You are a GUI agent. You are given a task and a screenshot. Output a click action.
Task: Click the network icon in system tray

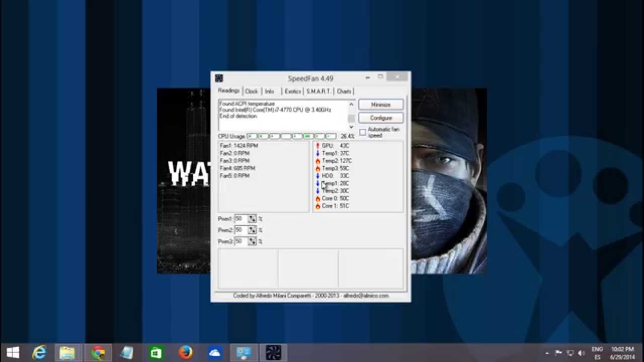point(570,353)
